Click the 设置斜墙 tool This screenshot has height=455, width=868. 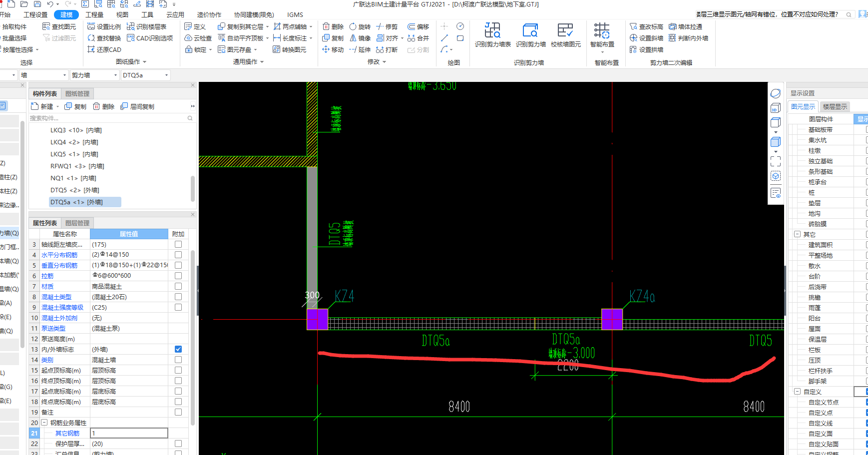[647, 38]
